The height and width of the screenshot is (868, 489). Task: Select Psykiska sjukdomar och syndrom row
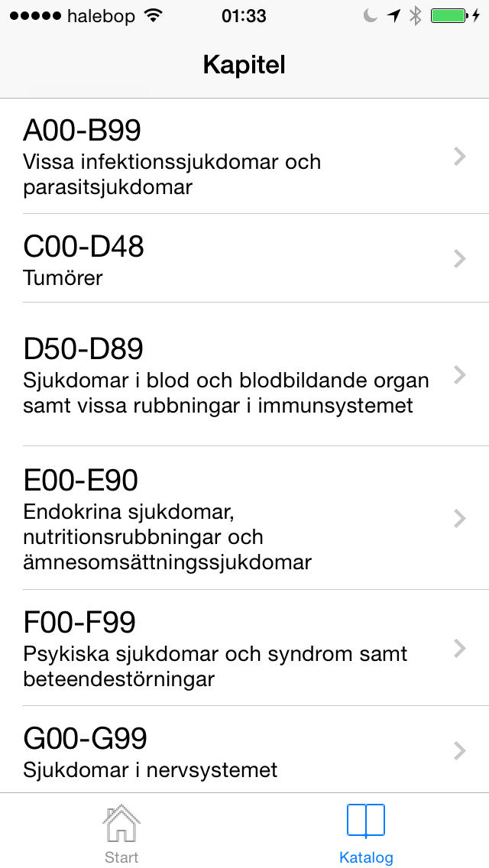244,648
